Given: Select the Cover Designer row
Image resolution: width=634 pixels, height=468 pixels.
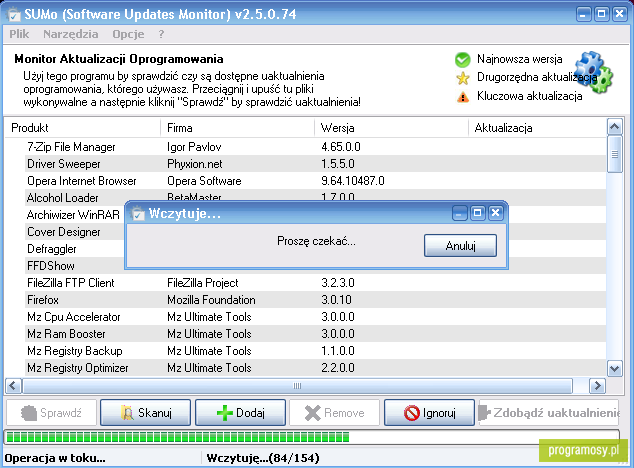Looking at the screenshot, I should pyautogui.click(x=63, y=232).
